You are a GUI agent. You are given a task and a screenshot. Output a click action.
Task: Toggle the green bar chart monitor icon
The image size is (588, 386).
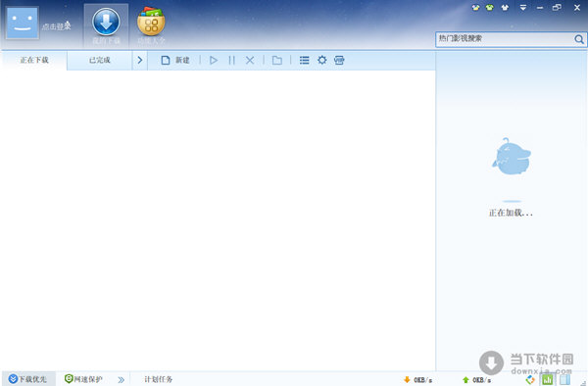548,379
